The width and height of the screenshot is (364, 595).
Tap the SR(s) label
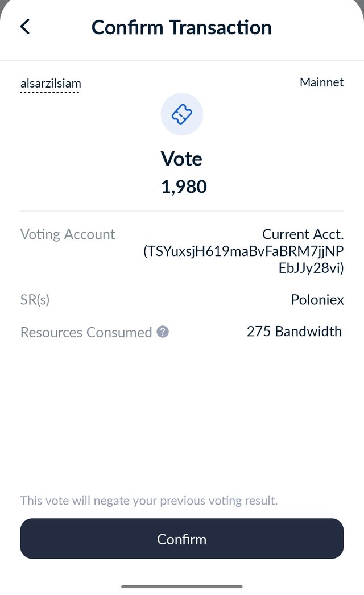click(35, 300)
